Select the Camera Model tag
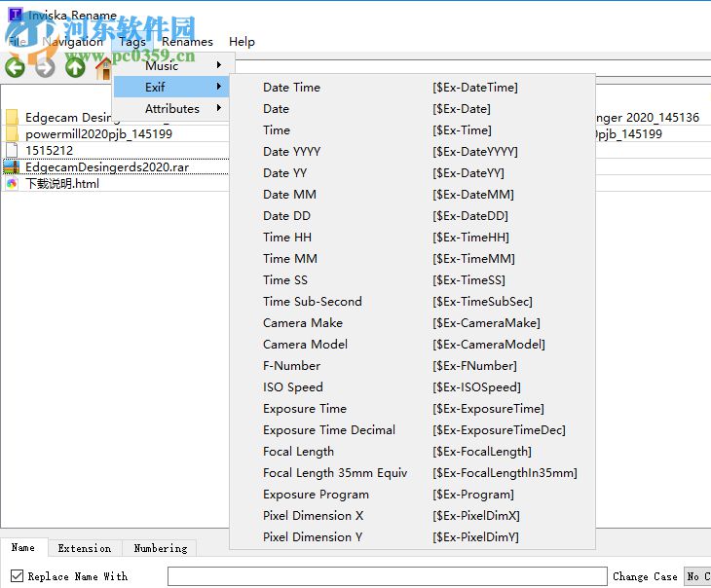This screenshot has width=711, height=588. 412,344
